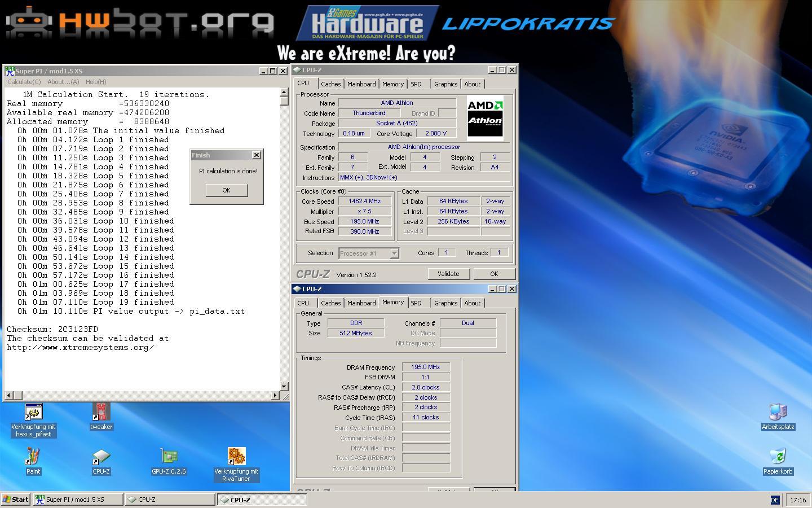
Task: Select Caches tab in lower CPU-Z window
Action: click(x=331, y=303)
